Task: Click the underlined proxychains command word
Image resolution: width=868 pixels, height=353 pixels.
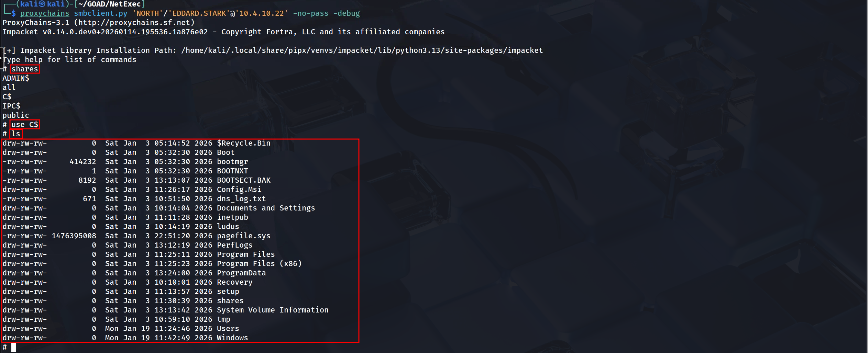Action: click(x=45, y=13)
